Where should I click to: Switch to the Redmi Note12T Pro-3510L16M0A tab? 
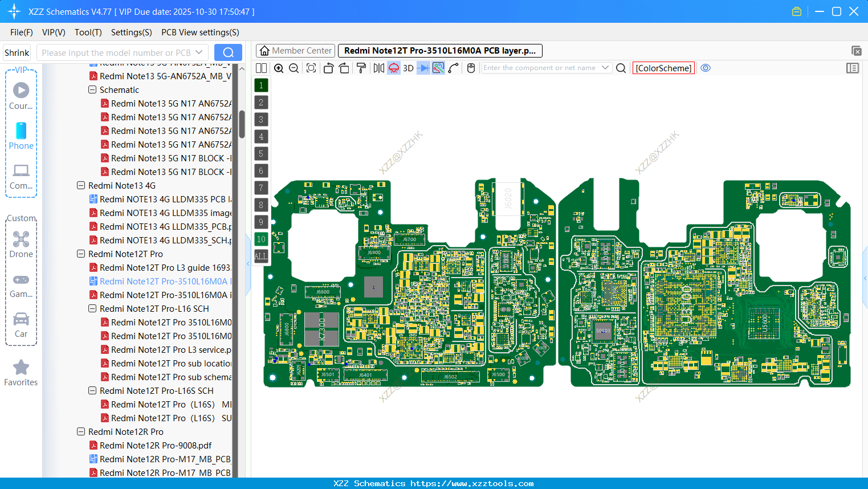pos(439,51)
